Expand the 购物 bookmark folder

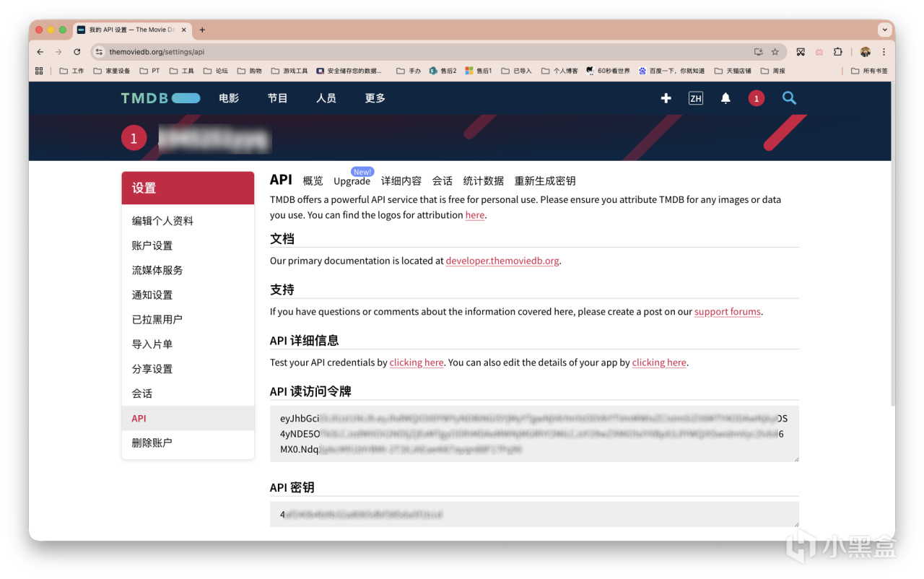coord(250,71)
